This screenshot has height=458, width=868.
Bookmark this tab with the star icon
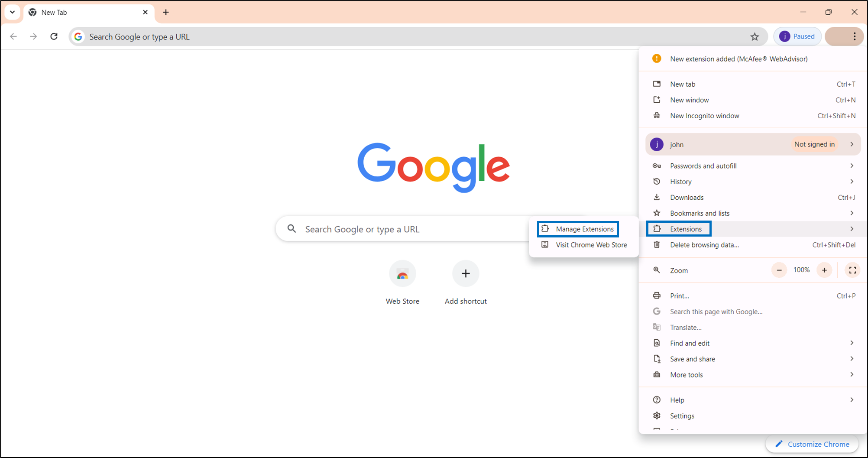coord(755,37)
